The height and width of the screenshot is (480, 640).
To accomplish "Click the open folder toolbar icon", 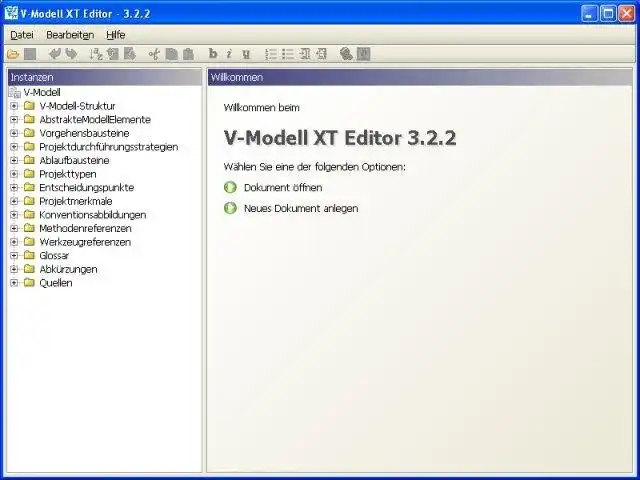I will click(13, 54).
